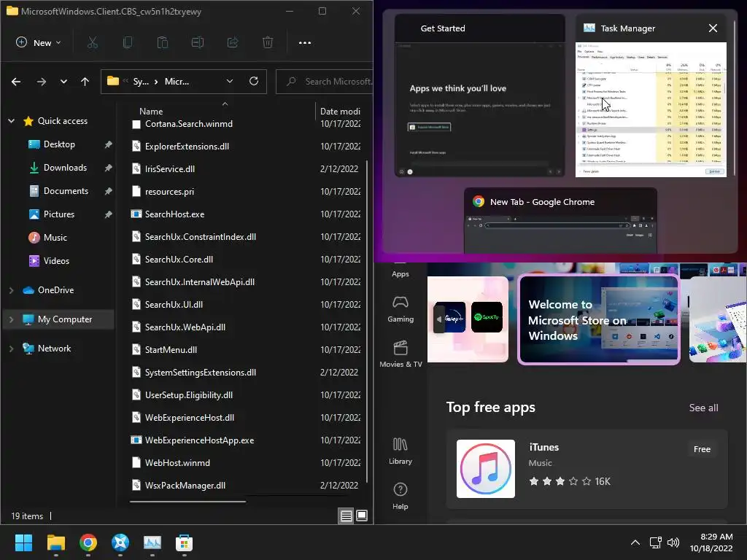
Task: Open Pictures in Quick access
Action: pyautogui.click(x=59, y=214)
